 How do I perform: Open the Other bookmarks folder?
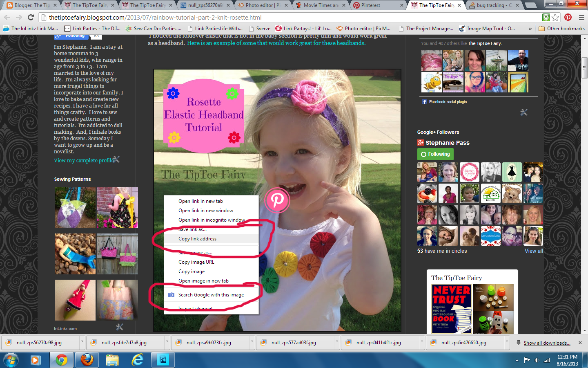pyautogui.click(x=562, y=28)
